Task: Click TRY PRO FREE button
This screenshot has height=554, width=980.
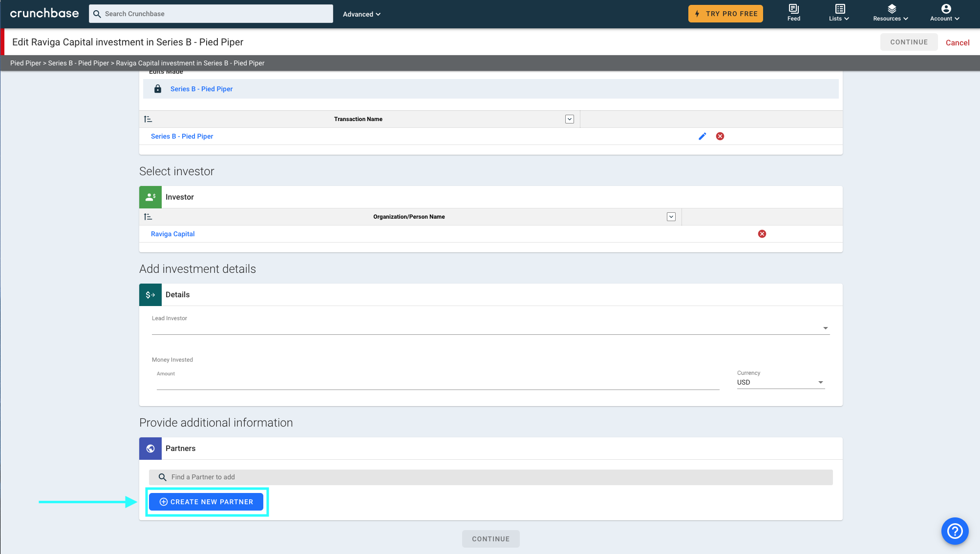Action: 725,14
